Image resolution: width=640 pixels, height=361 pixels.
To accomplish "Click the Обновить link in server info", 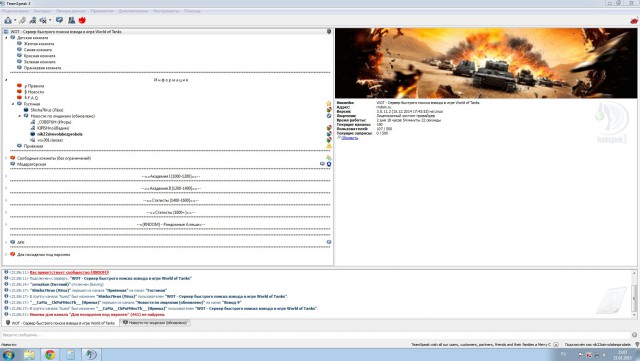I will 349,138.
